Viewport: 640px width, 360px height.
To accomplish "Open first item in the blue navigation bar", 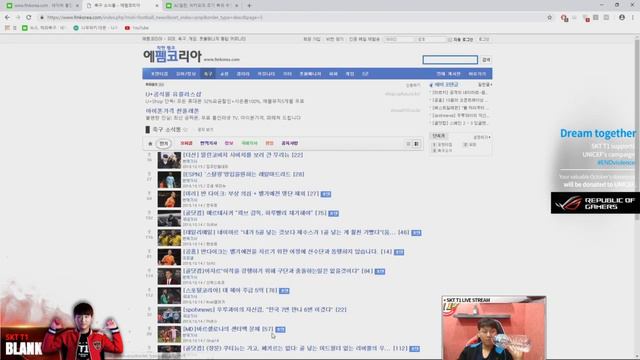I will (x=160, y=74).
